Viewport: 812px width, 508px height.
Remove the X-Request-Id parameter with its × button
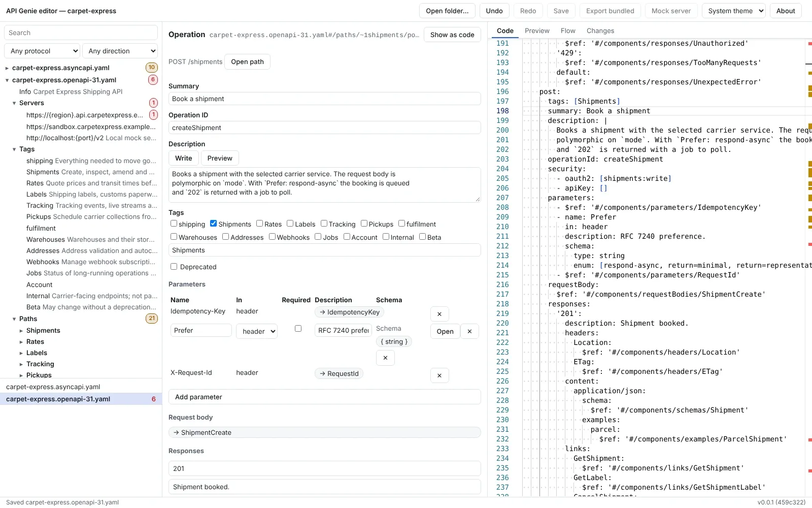pos(439,375)
